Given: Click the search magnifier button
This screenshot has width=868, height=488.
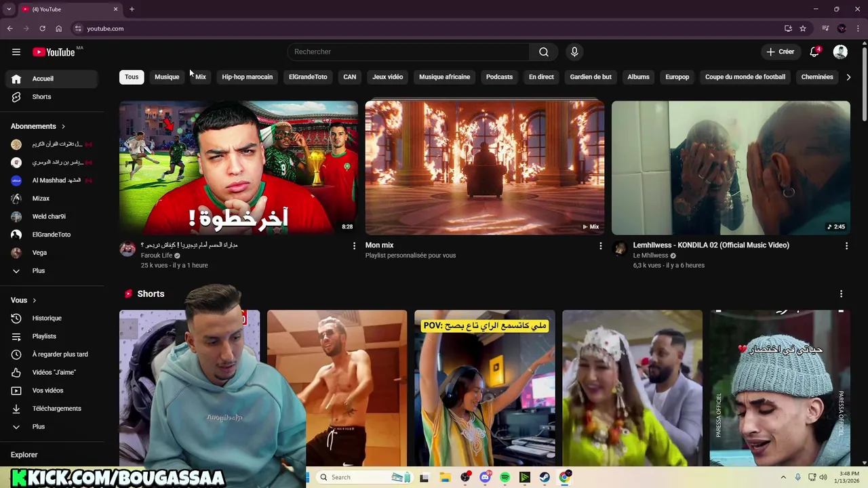Looking at the screenshot, I should click(544, 52).
